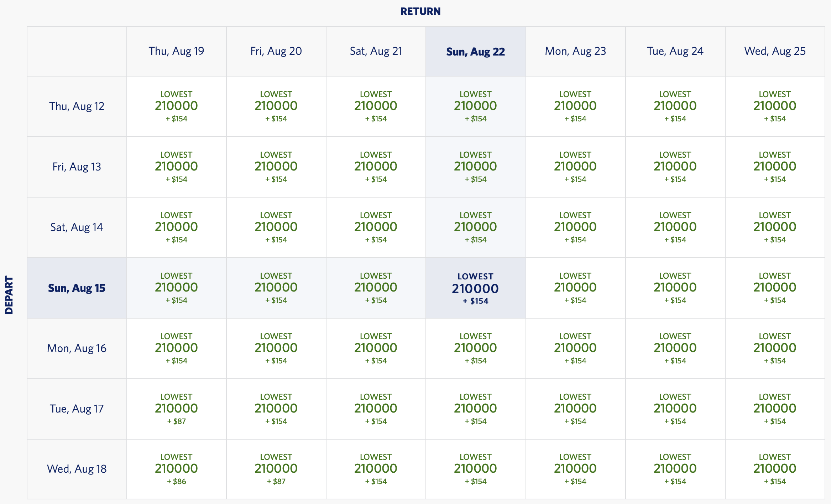Select Sat, Aug 14 departure returning Tue, Aug 24

[675, 227]
